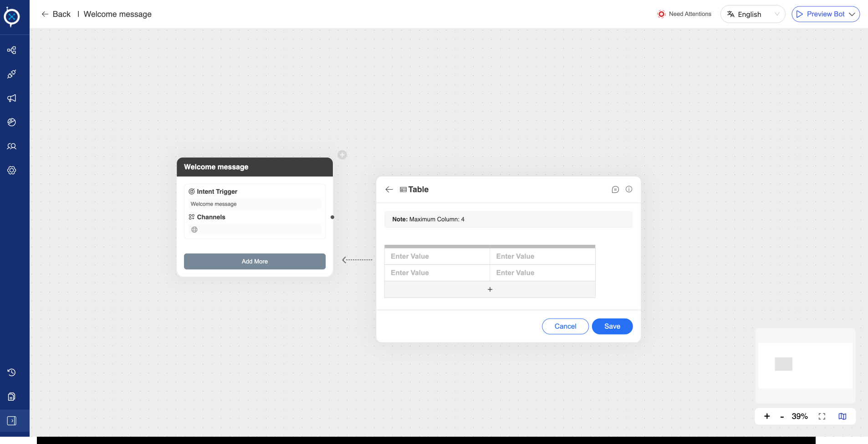Open the documents icon in sidebar
The width and height of the screenshot is (868, 444).
(x=12, y=397)
